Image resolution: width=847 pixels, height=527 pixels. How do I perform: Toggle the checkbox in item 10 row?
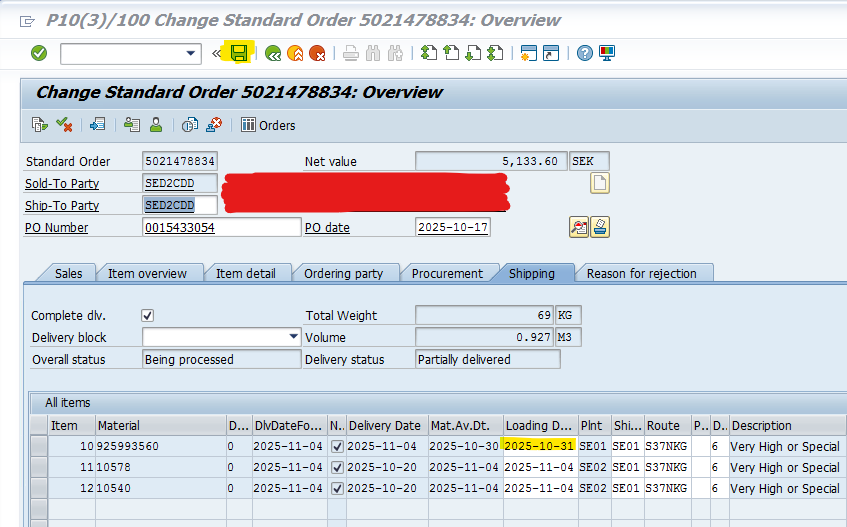(x=337, y=447)
